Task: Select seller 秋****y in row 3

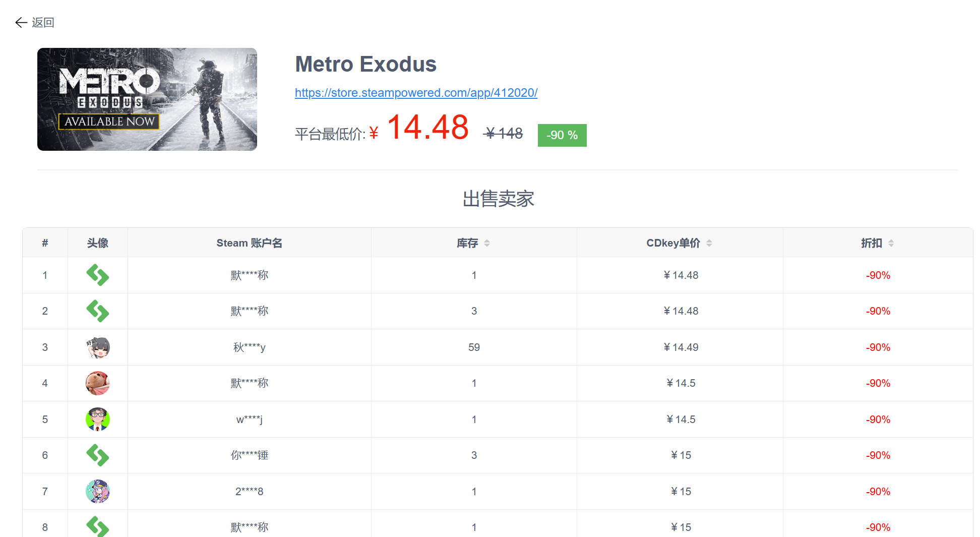Action: [x=249, y=347]
